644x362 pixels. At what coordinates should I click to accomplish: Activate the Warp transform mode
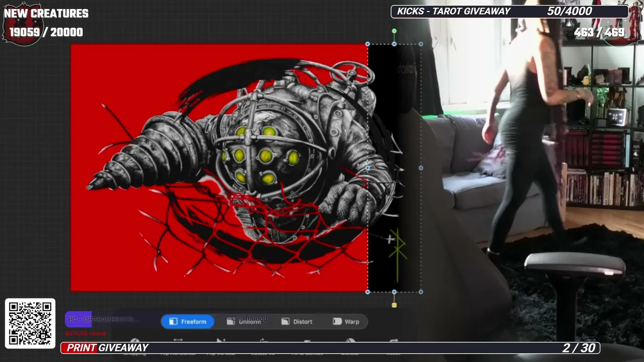click(346, 322)
